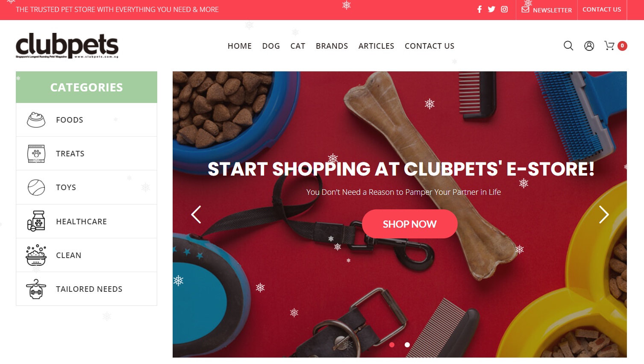Click the Toys ball icon
Screen dimensions: 644x364
pyautogui.click(x=36, y=188)
